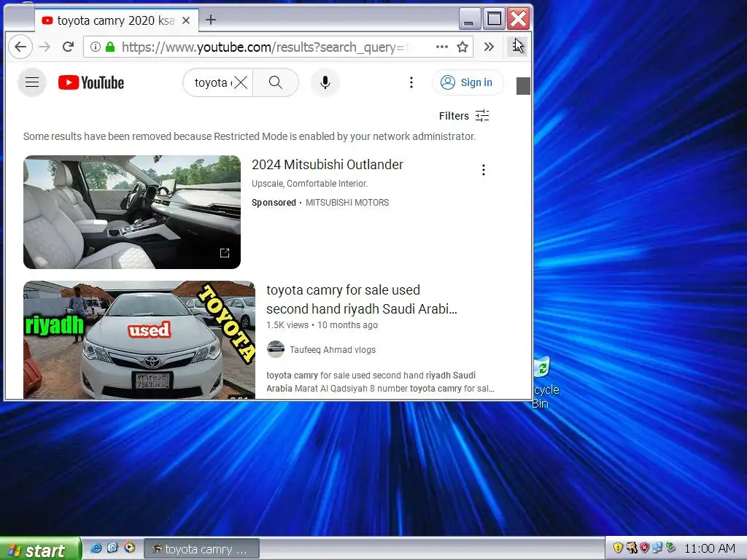The height and width of the screenshot is (560, 747).
Task: Start voice search with the microphone
Action: point(325,82)
